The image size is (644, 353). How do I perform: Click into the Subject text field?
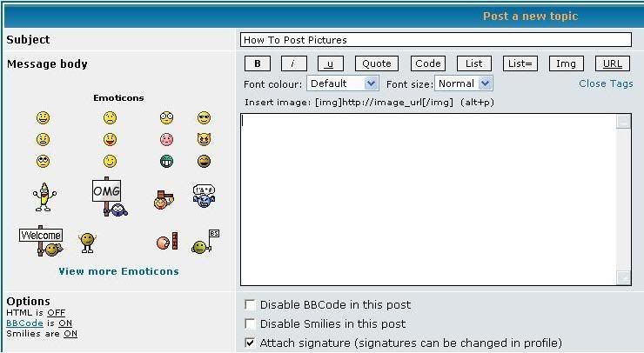(x=436, y=40)
